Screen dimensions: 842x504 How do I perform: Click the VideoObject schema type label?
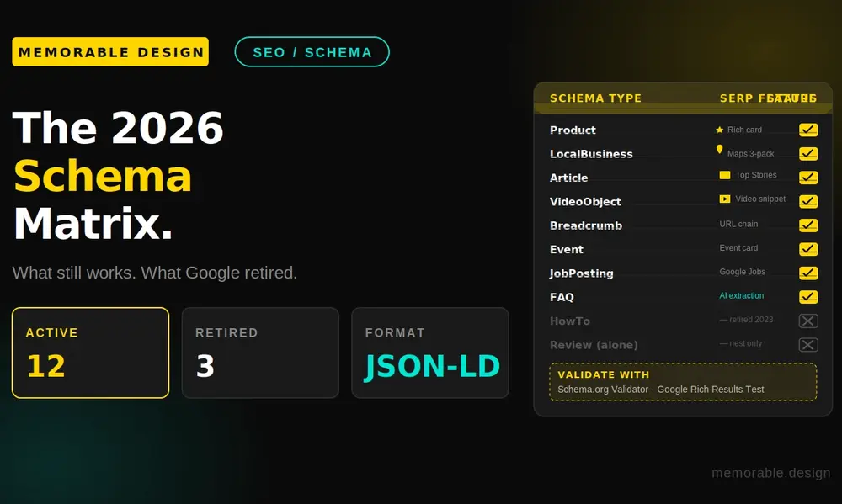(x=585, y=202)
